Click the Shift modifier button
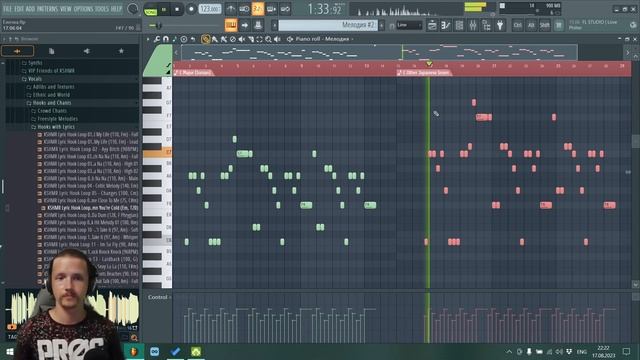 [544, 25]
